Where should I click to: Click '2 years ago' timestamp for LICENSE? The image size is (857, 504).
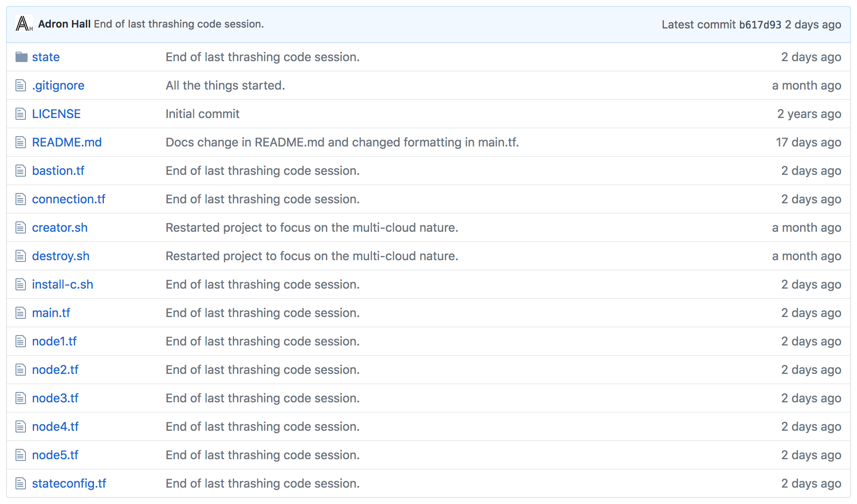pos(809,114)
